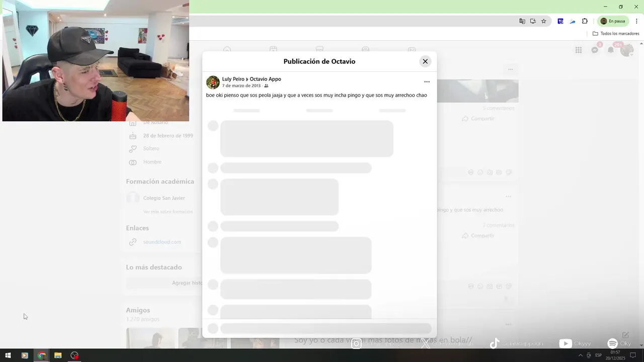Click the scrollbar up arrow of the page
The height and width of the screenshot is (362, 644).
(641, 44)
